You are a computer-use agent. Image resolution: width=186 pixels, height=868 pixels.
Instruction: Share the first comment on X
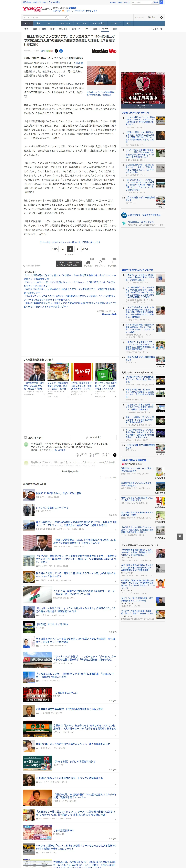tap(115, 455)
